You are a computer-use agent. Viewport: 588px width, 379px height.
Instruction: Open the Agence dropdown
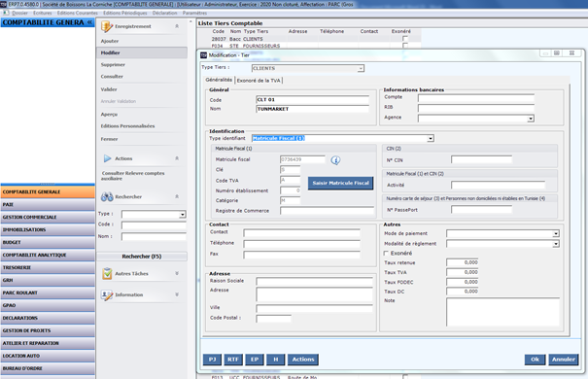531,119
